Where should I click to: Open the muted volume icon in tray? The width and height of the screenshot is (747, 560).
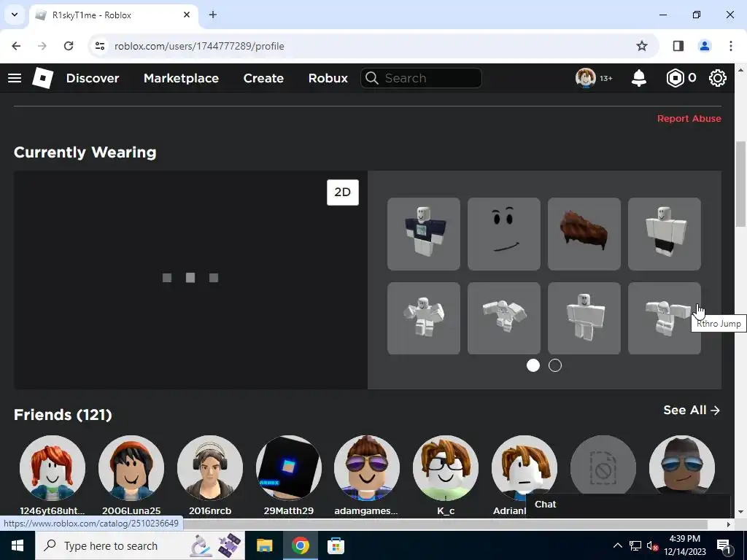pos(653,545)
